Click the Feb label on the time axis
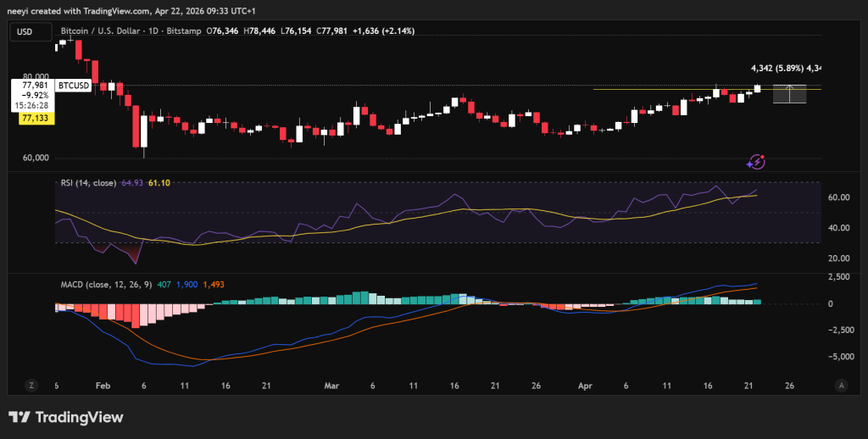Image resolution: width=868 pixels, height=439 pixels. coord(103,385)
